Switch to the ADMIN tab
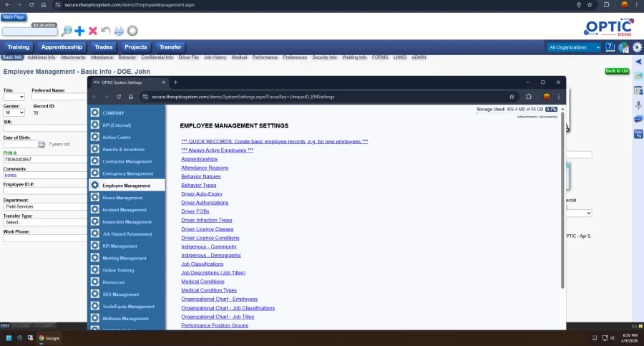Viewport: 644px width, 346px height. tap(419, 57)
